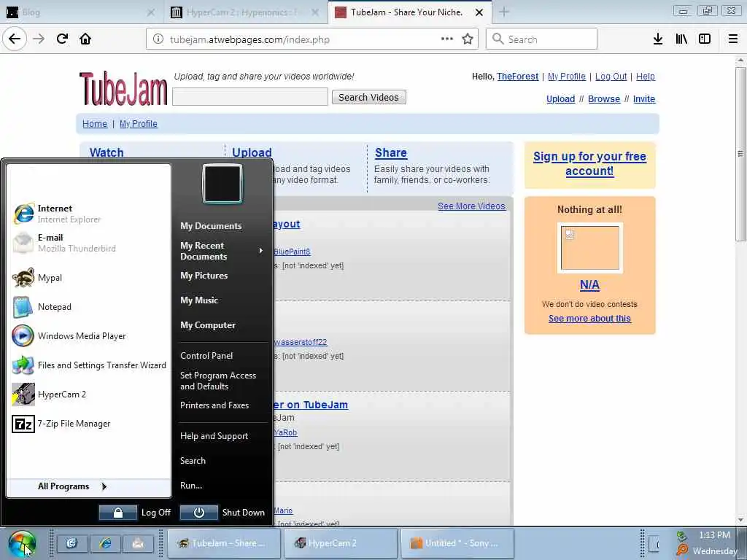Click the Start orb button
Screen dimensions: 747x560
(22, 544)
